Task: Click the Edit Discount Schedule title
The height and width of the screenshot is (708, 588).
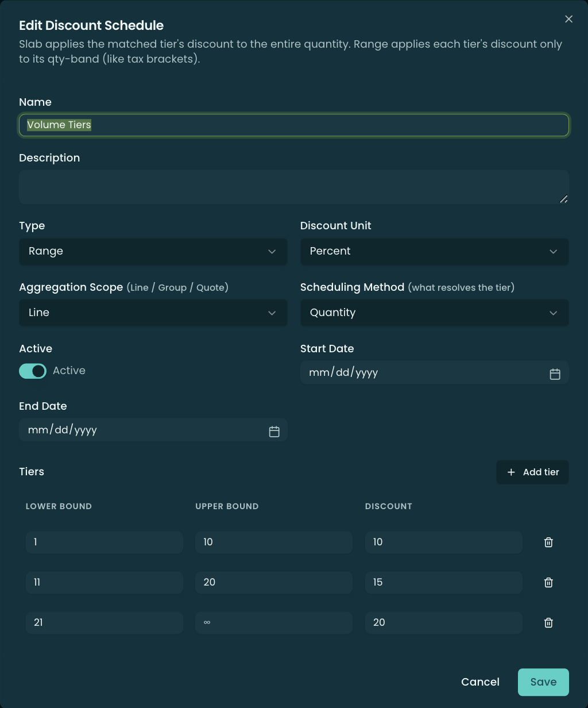Action: pyautogui.click(x=91, y=25)
